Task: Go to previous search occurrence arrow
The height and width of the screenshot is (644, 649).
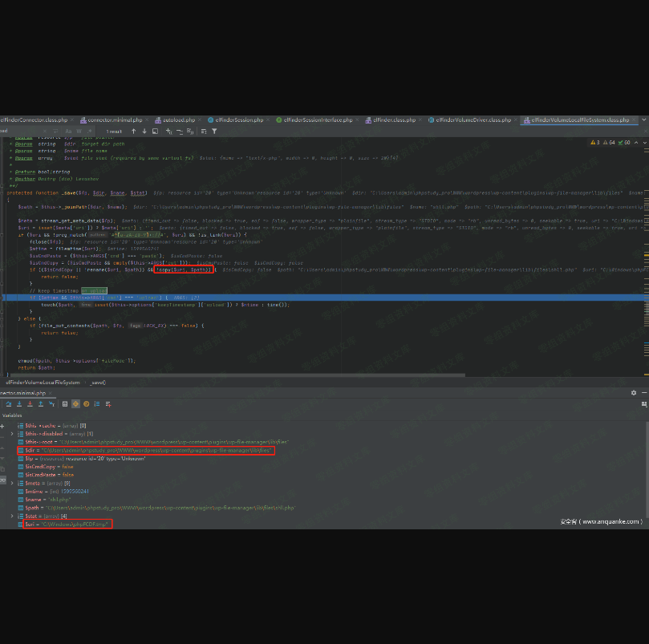Action: coord(133,131)
